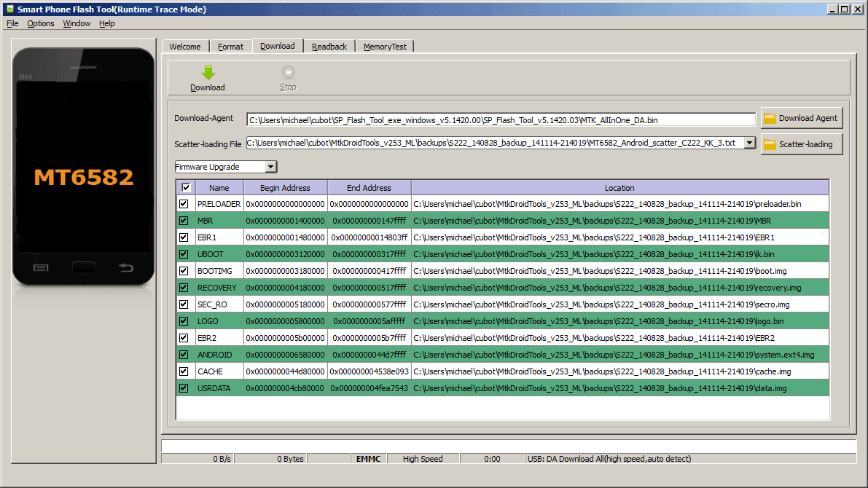Uncheck the SEC_RO partition checkbox
Screen dimensions: 868x488
coord(184,304)
